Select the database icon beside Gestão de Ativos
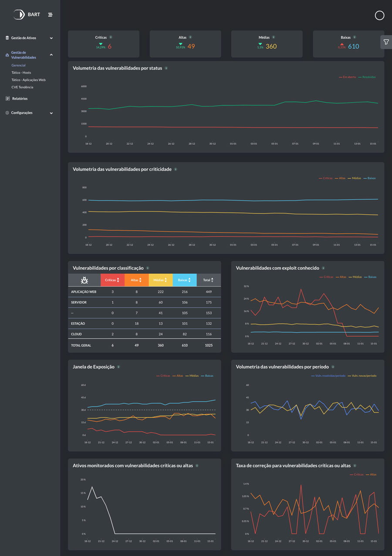 point(7,38)
